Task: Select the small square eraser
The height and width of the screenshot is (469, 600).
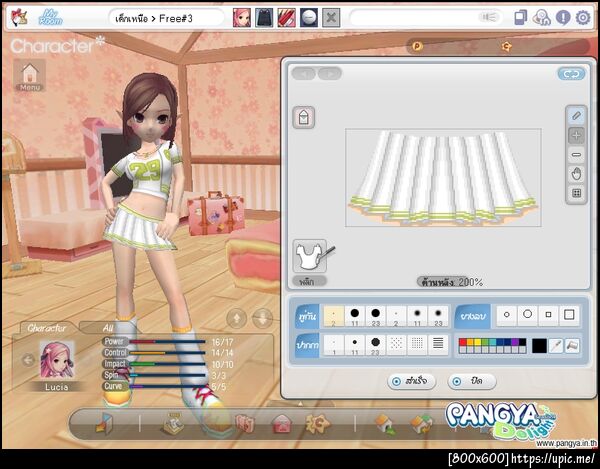Action: (x=548, y=315)
